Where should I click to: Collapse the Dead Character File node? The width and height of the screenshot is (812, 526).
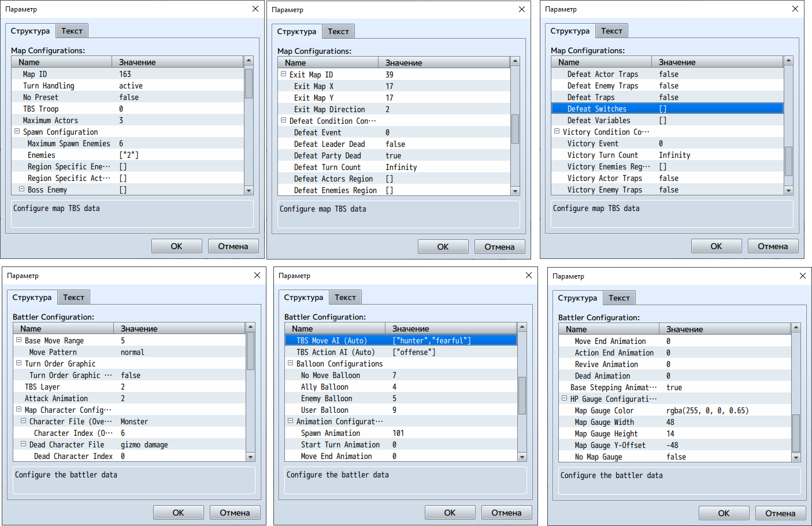23,444
